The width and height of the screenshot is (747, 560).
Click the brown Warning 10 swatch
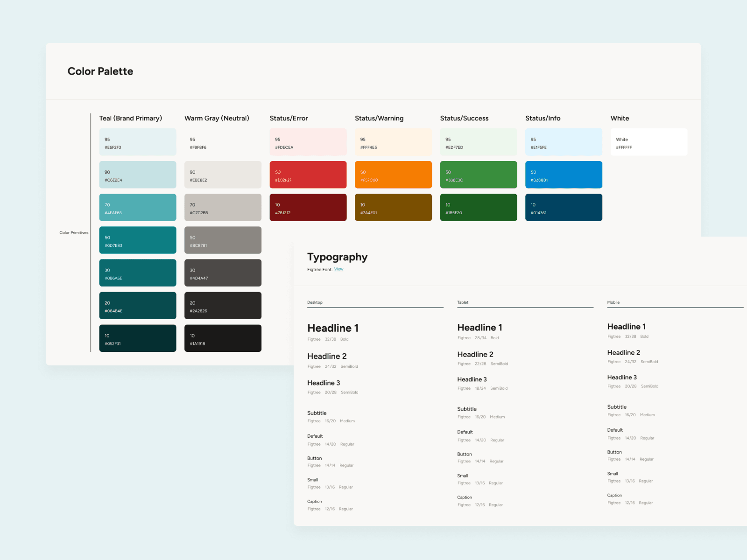(393, 207)
